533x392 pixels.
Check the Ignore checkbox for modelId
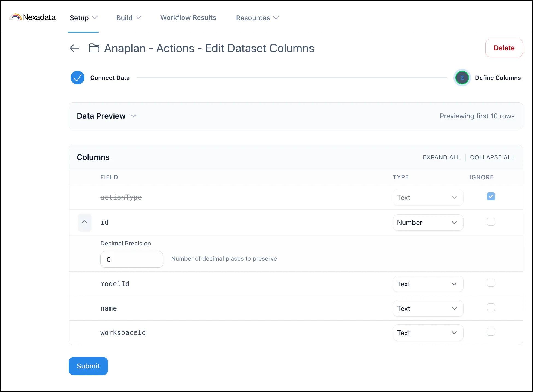click(491, 283)
